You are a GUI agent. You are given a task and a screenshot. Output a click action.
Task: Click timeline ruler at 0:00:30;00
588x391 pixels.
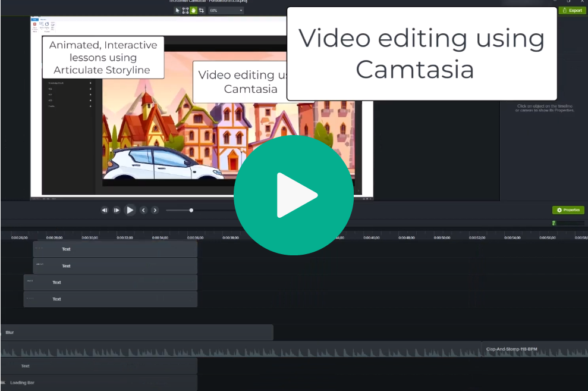[90, 237]
